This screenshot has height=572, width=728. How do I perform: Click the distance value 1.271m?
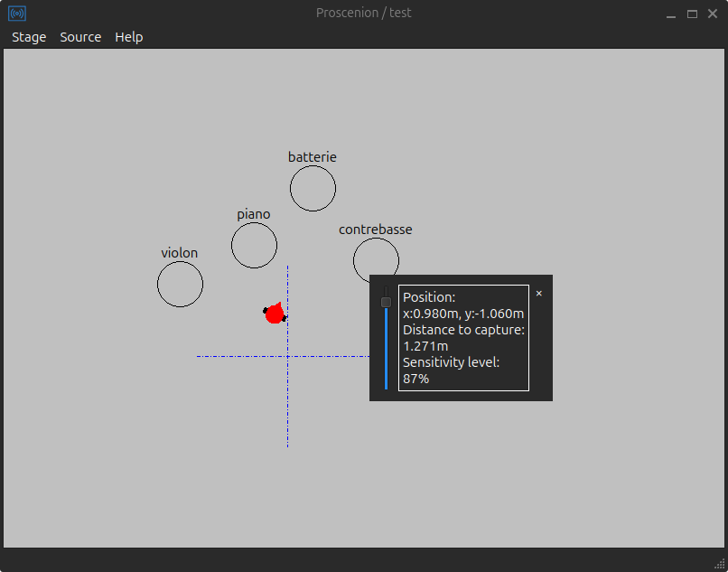[425, 346]
